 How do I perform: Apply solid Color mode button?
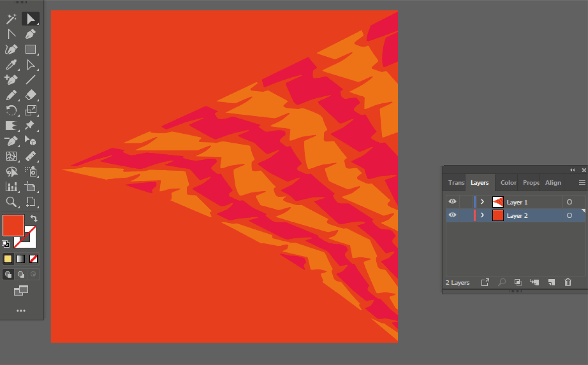click(x=8, y=259)
